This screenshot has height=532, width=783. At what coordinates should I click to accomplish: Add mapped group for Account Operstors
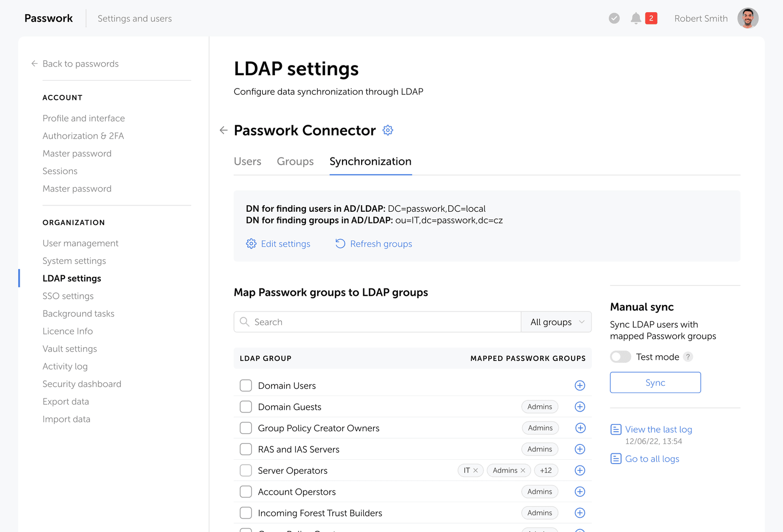pyautogui.click(x=580, y=491)
